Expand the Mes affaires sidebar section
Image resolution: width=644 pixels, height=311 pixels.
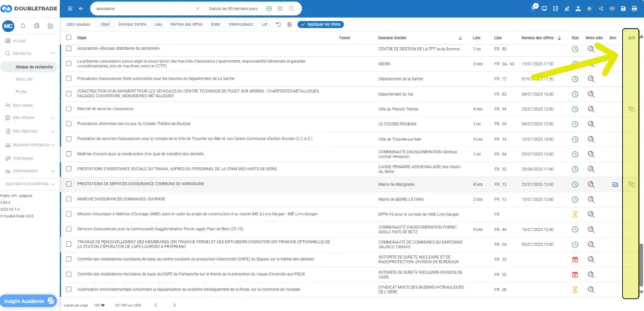pyautogui.click(x=25, y=118)
